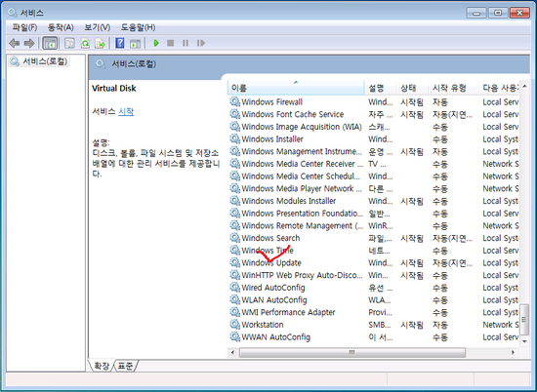This screenshot has height=392, width=537.
Task: Click the Stop Service square icon
Action: tap(171, 43)
